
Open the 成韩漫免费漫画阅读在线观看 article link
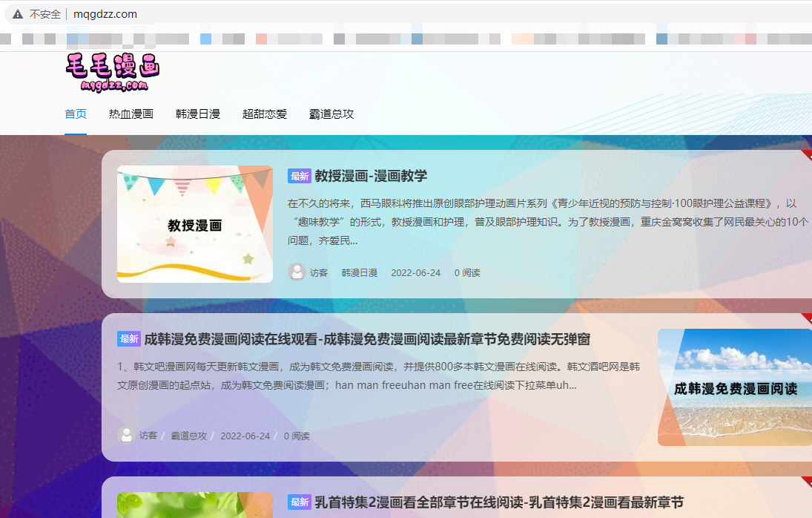367,339
